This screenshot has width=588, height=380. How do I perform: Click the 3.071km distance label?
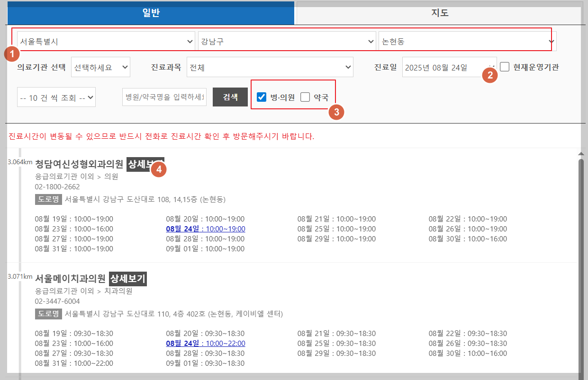(20, 276)
